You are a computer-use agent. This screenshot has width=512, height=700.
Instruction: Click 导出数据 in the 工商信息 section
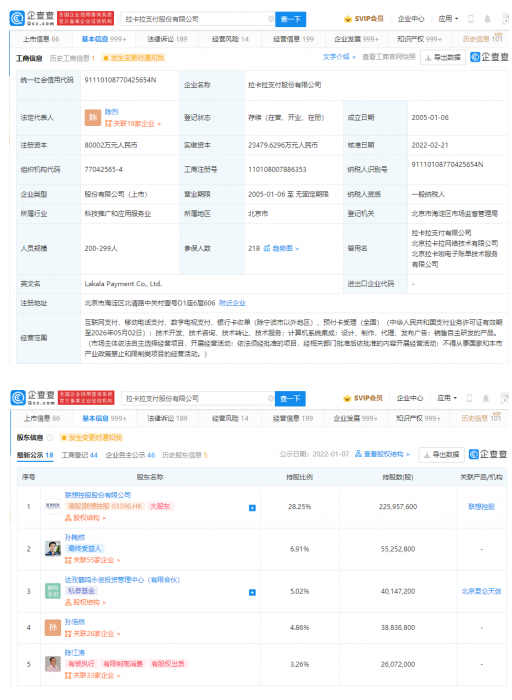click(x=443, y=58)
